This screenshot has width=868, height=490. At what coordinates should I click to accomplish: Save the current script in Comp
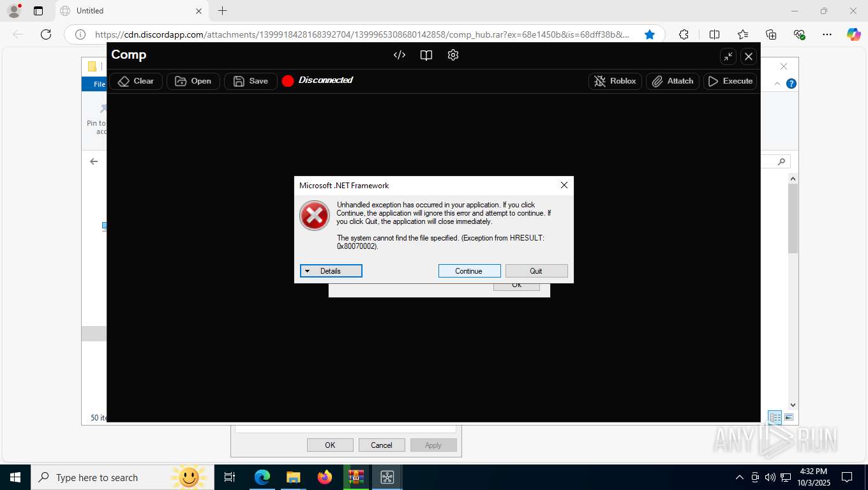coord(251,81)
